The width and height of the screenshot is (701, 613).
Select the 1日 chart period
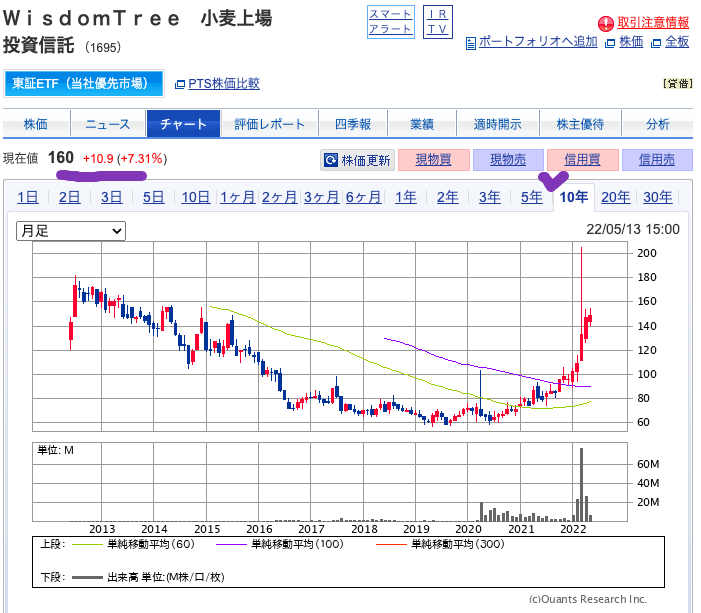coord(28,197)
